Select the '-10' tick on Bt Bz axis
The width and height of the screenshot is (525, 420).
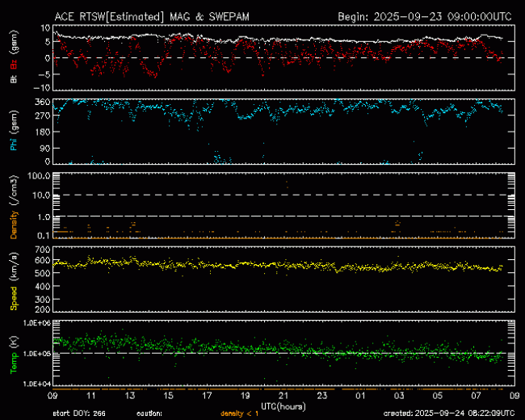(x=42, y=88)
